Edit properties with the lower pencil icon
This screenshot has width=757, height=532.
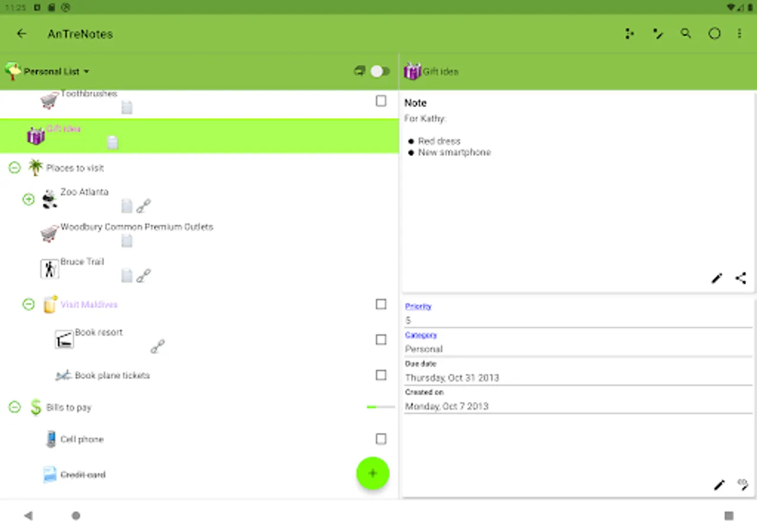pos(719,485)
